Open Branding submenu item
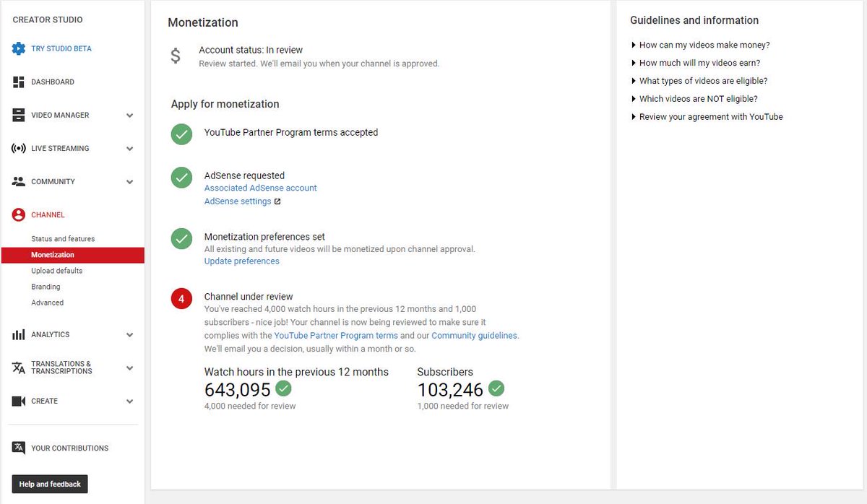Viewport: 867px width, 504px height. [x=46, y=287]
